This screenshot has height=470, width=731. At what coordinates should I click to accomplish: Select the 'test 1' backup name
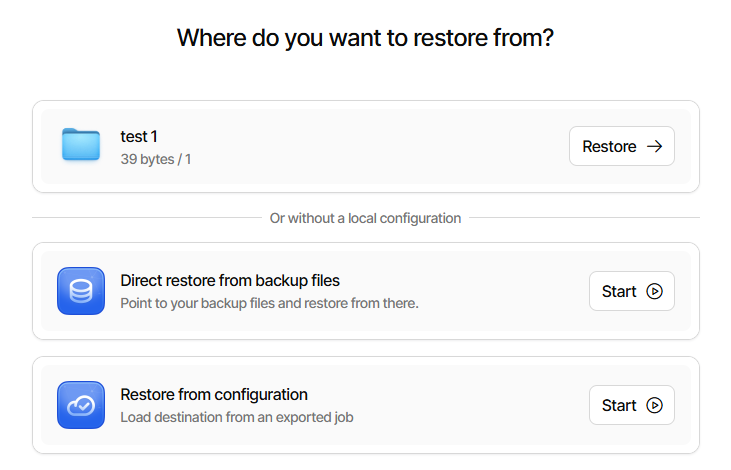pos(139,137)
